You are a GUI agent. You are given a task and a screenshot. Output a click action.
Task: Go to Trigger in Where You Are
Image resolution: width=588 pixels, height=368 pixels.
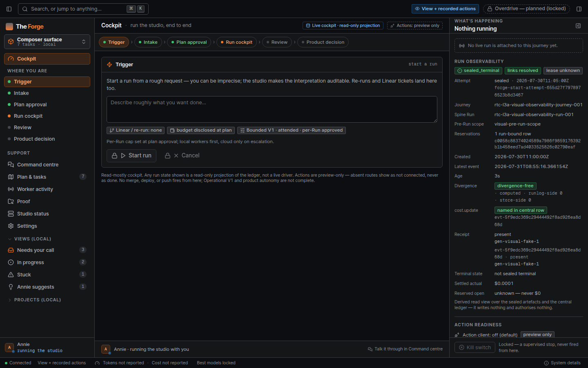(x=47, y=82)
